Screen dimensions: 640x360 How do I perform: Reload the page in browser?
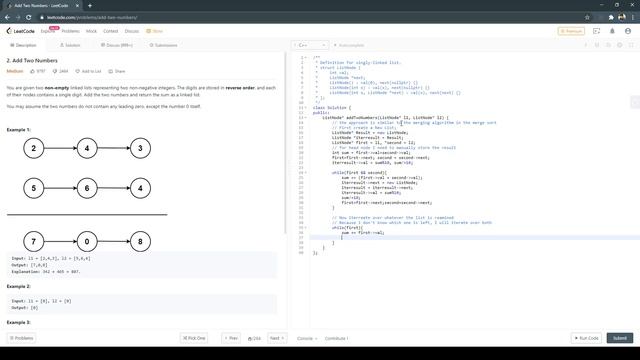point(29,17)
